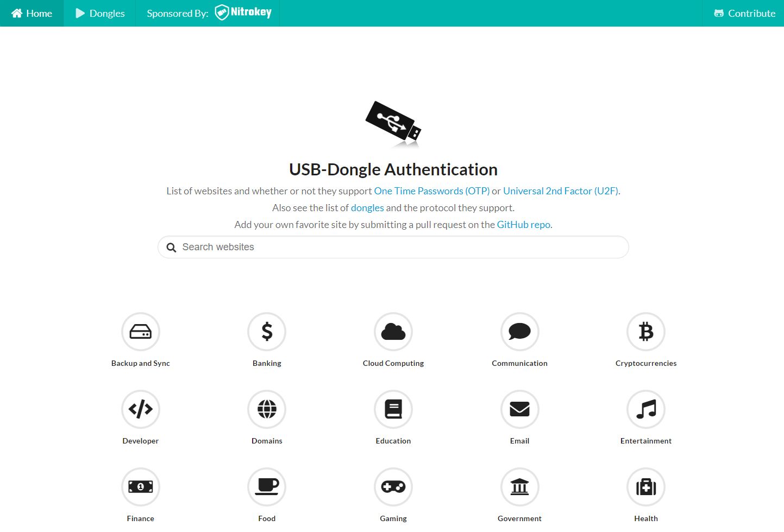Image resolution: width=784 pixels, height=532 pixels.
Task: Click the Food coffee cup icon
Action: [x=267, y=487]
